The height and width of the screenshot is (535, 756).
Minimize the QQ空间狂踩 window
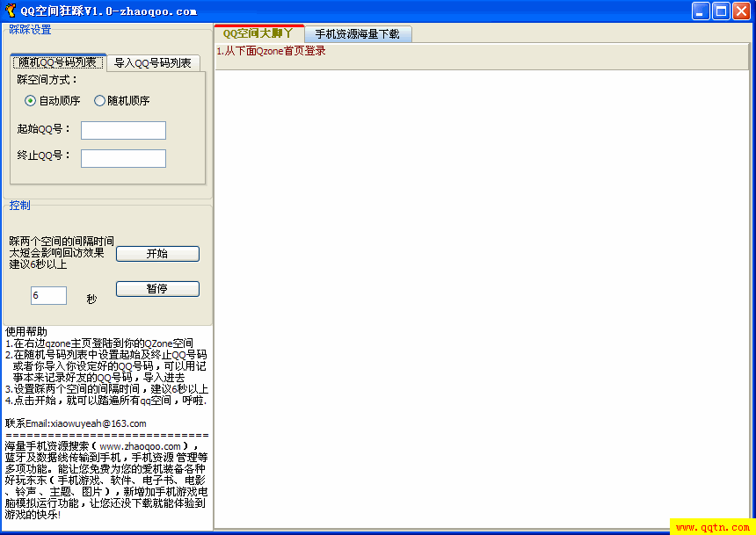(x=701, y=11)
